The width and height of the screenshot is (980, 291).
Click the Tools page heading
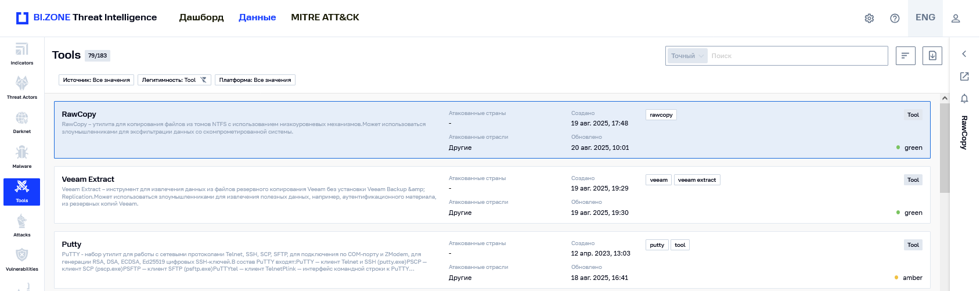click(x=66, y=55)
